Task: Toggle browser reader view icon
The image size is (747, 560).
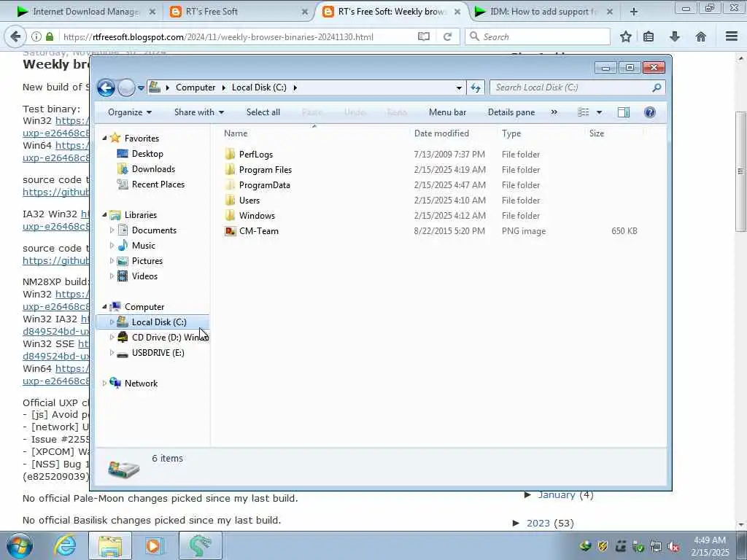Action: (x=424, y=36)
